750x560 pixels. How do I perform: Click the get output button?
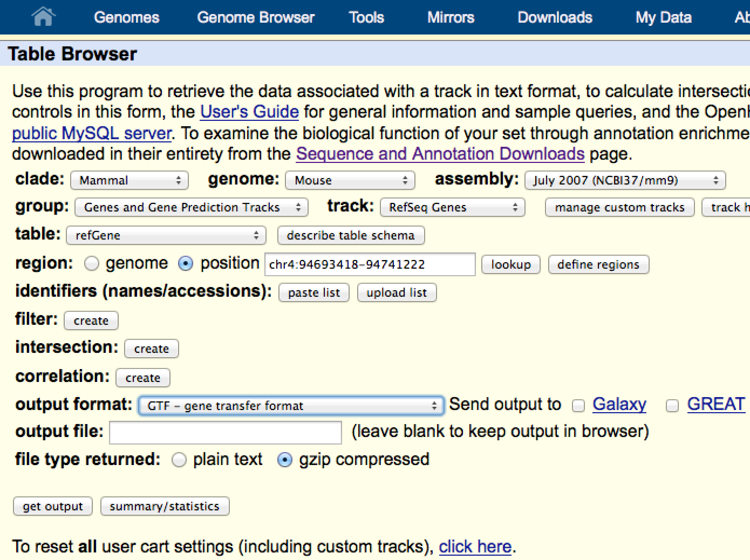click(x=53, y=506)
